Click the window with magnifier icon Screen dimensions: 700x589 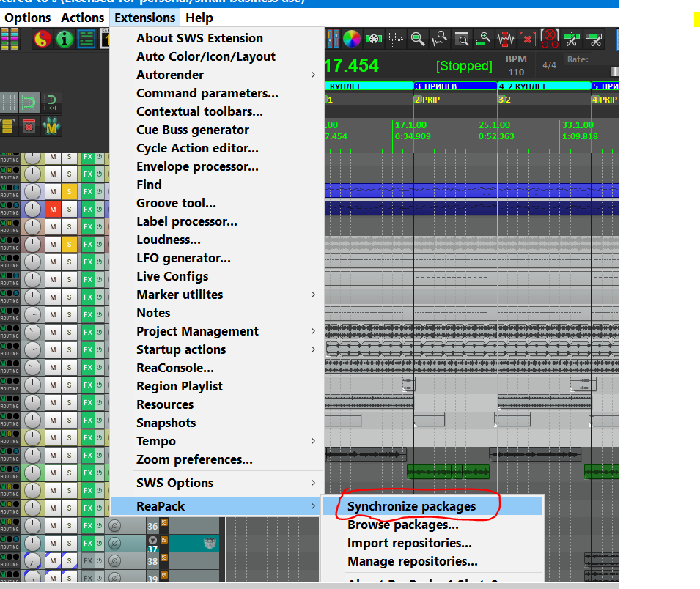pyautogui.click(x=462, y=40)
